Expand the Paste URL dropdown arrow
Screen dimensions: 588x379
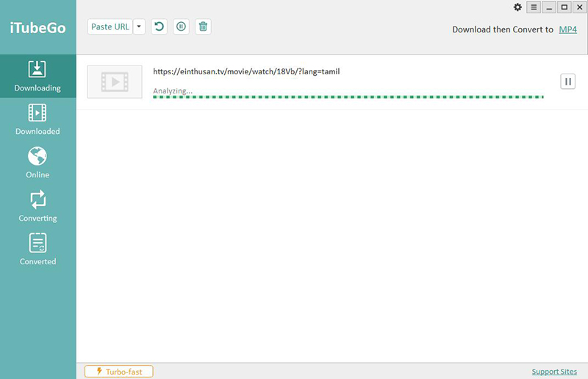pos(139,26)
